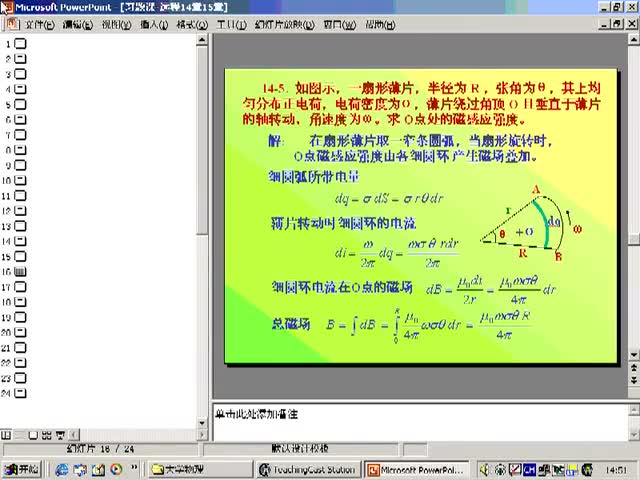Click notes pane scroll up arrow

(x=634, y=409)
